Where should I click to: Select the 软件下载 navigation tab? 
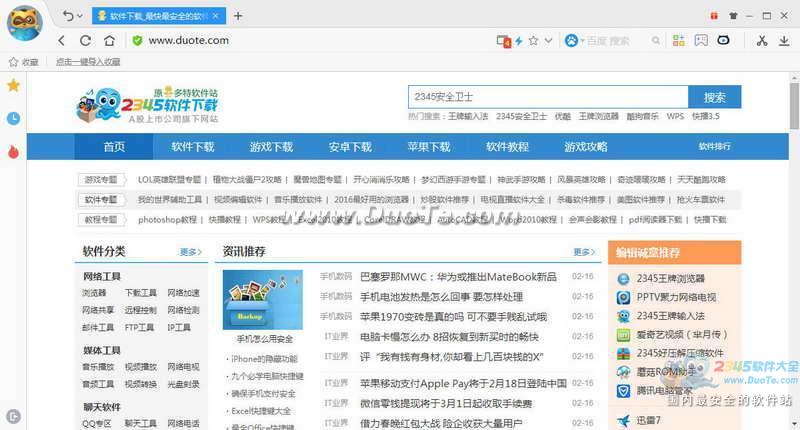tap(192, 147)
